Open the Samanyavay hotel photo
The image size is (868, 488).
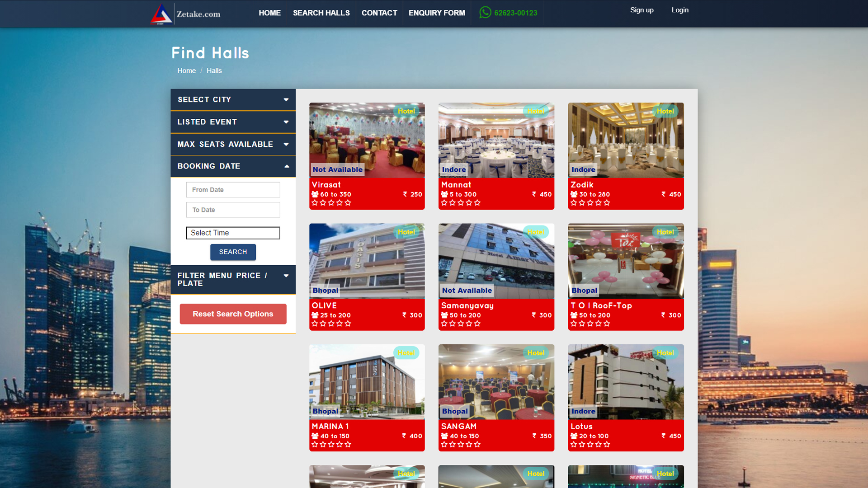[x=496, y=261]
